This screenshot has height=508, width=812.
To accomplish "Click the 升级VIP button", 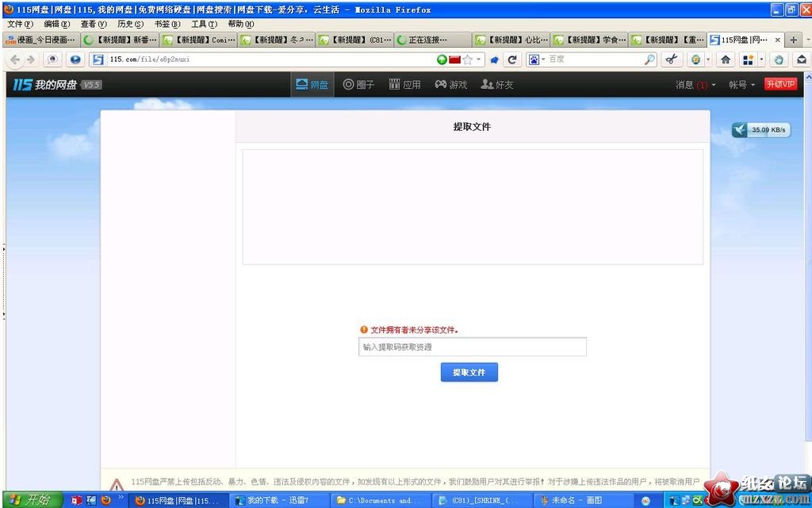I will (x=781, y=85).
